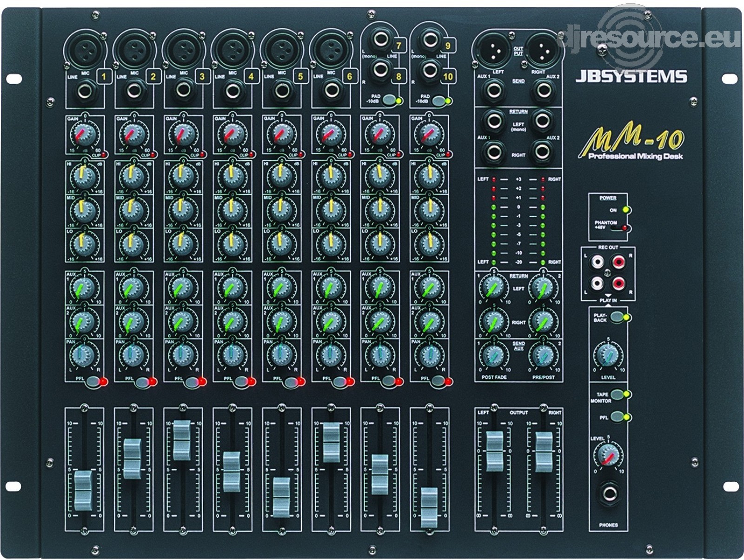Click the AUX 2 send jack

click(543, 90)
